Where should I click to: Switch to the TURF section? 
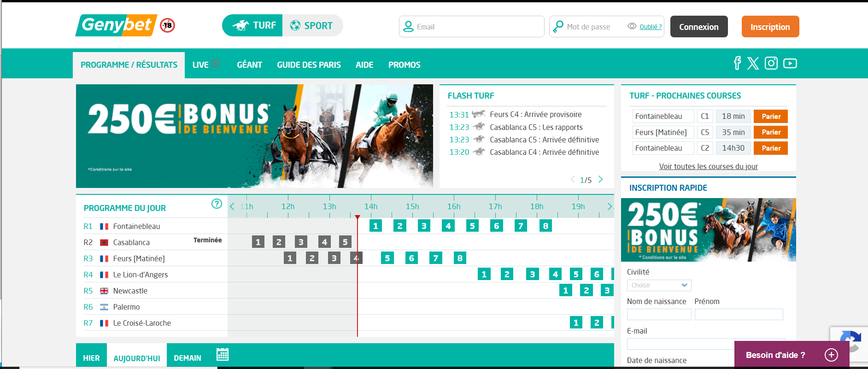tap(253, 26)
